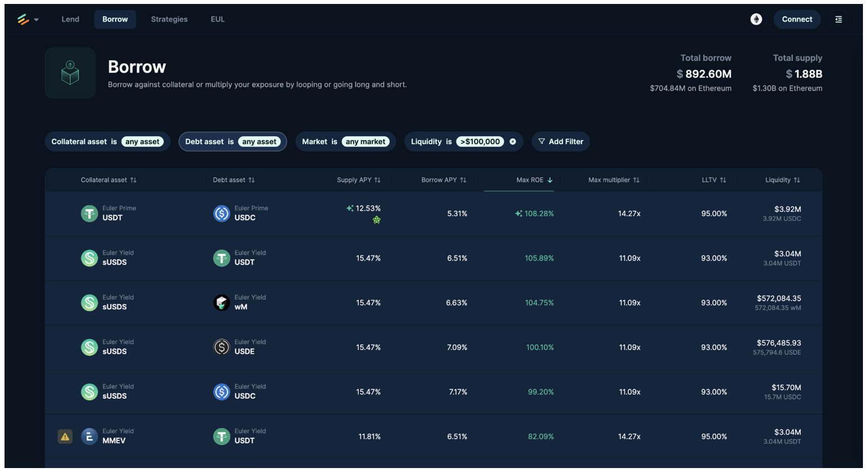Open the Strategies tab
This screenshot has width=868, height=472.
pyautogui.click(x=169, y=19)
